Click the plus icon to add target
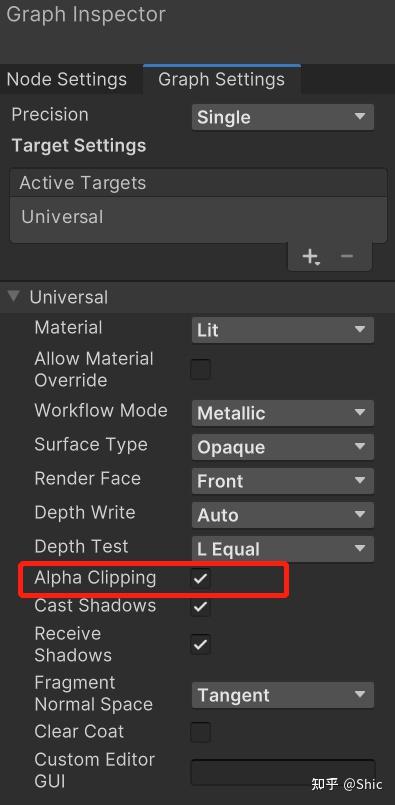This screenshot has width=395, height=805. (x=311, y=256)
